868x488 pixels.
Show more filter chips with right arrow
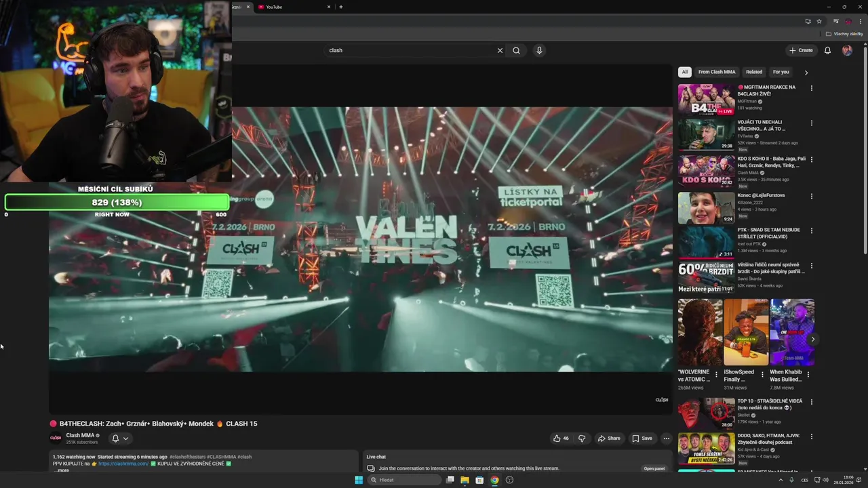click(x=806, y=72)
